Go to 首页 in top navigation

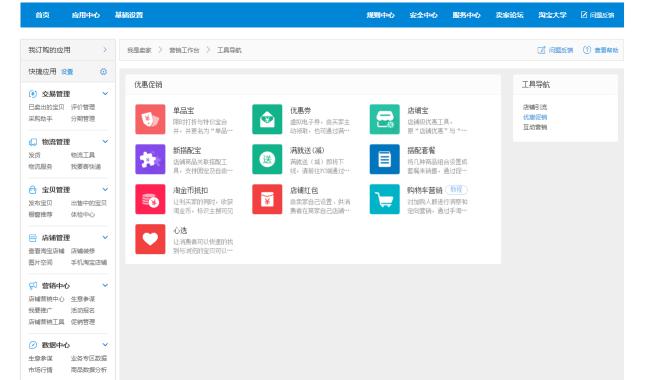pyautogui.click(x=42, y=15)
